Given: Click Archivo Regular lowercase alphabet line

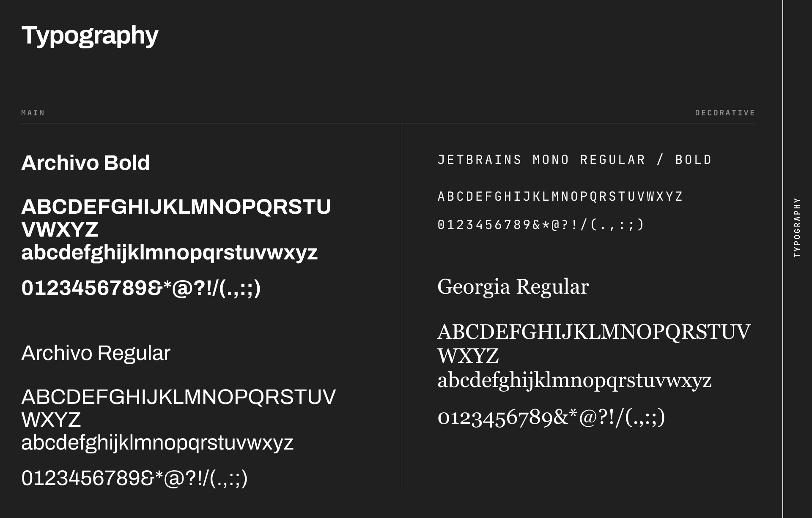Looking at the screenshot, I should pos(157,443).
